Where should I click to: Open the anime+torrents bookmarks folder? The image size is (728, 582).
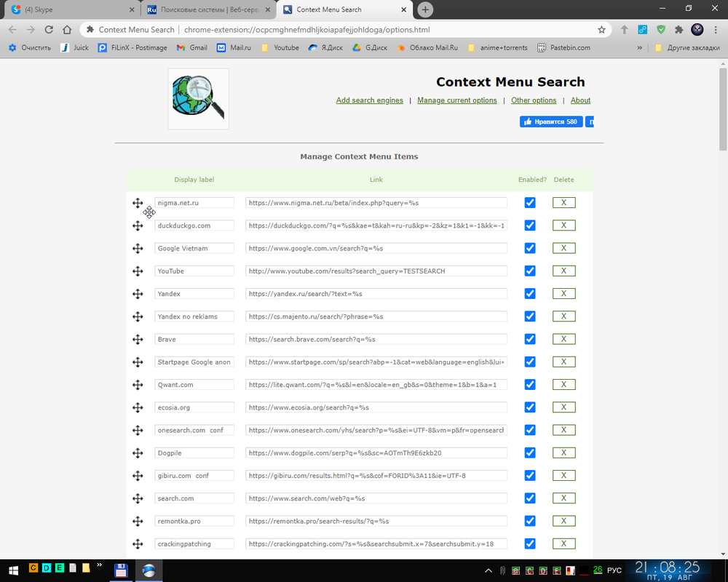(497, 48)
